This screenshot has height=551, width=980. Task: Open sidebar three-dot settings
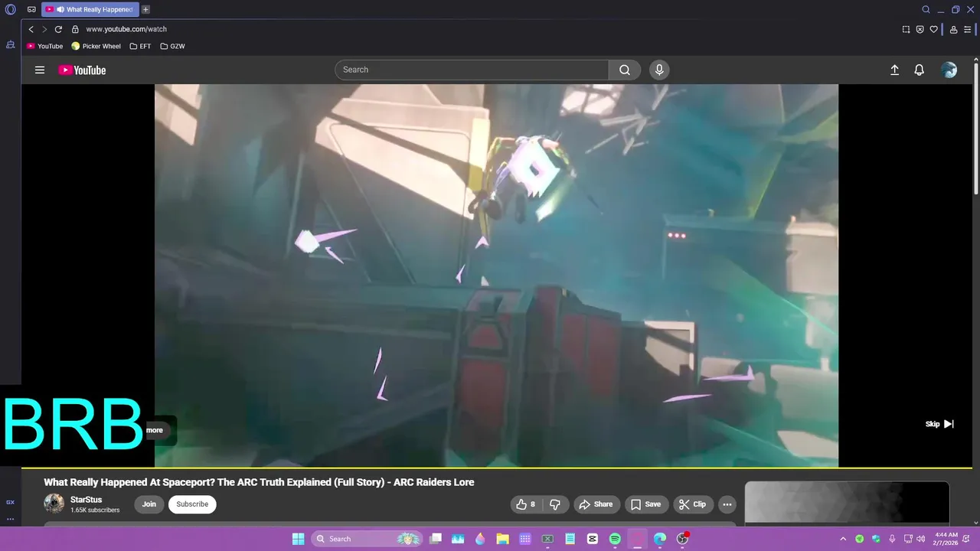10,519
